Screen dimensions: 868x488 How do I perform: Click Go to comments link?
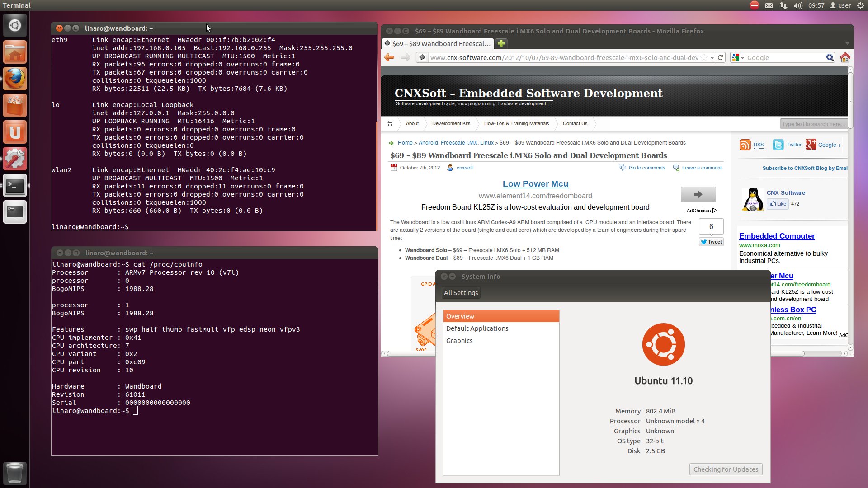click(x=646, y=168)
